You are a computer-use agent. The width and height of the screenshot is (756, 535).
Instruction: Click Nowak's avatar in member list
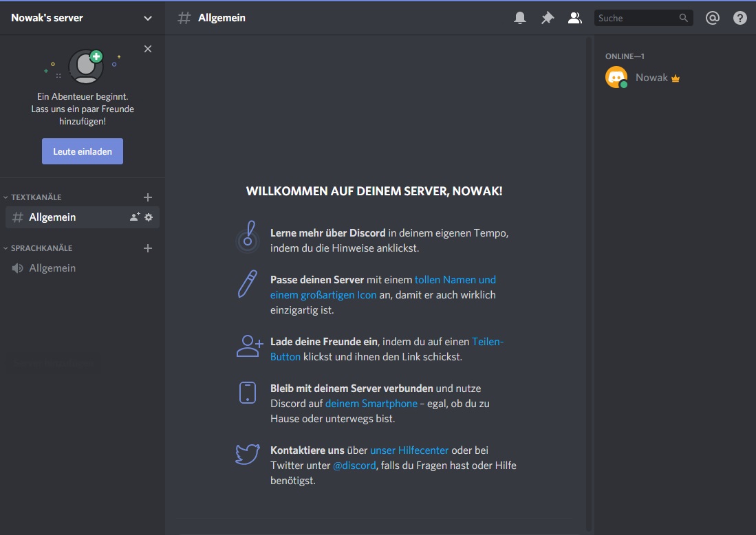point(616,78)
